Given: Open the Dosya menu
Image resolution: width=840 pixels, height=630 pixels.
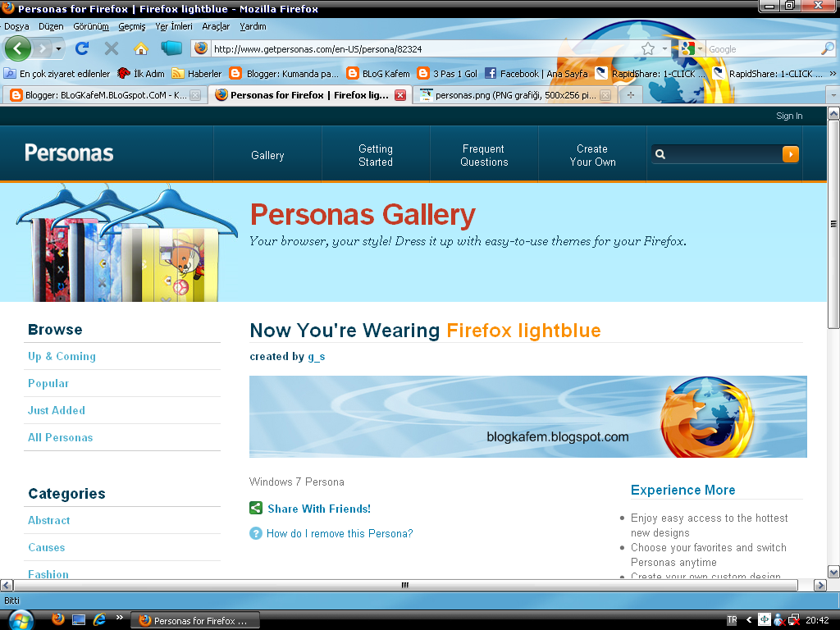Looking at the screenshot, I should click(16, 26).
